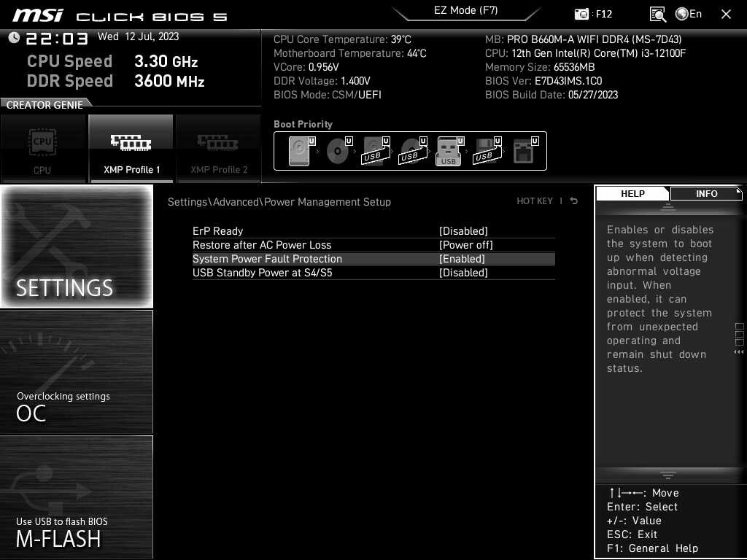Change Restore after AC Power Loss value

pos(466,245)
